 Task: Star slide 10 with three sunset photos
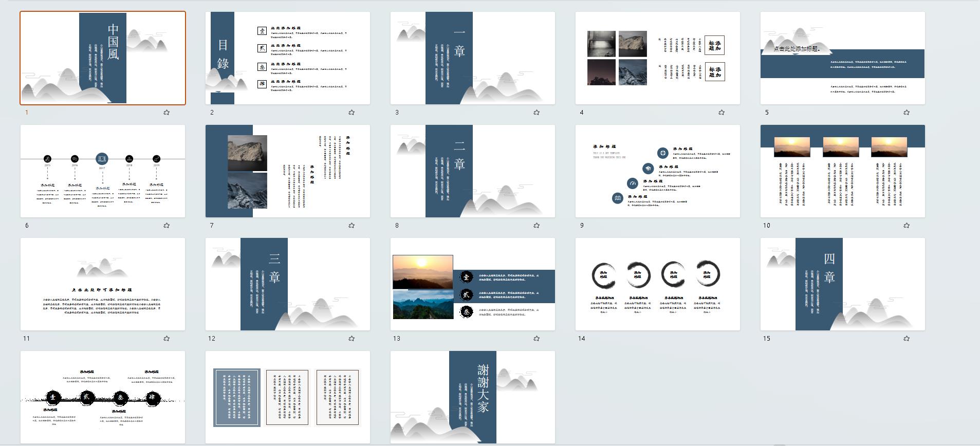pyautogui.click(x=907, y=226)
